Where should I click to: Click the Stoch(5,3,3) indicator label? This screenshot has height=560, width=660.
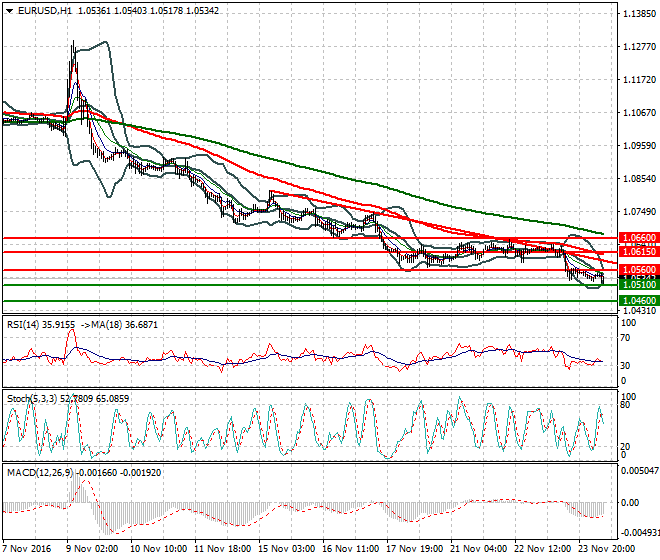coord(32,399)
